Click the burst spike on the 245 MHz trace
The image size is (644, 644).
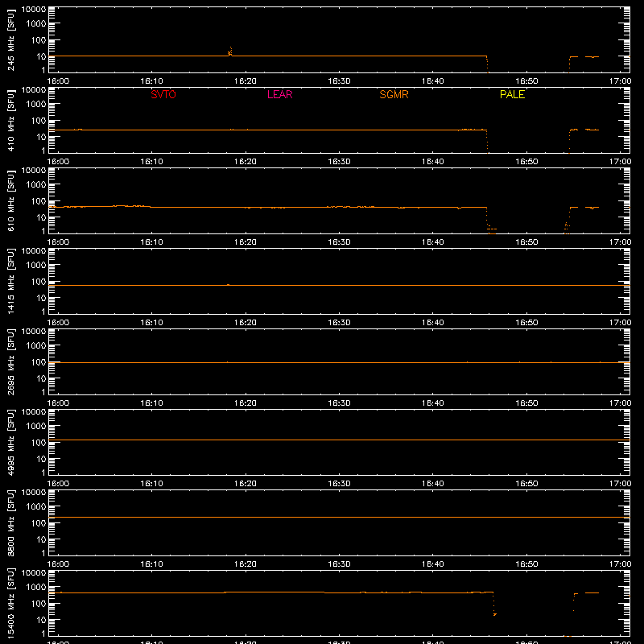tap(230, 52)
